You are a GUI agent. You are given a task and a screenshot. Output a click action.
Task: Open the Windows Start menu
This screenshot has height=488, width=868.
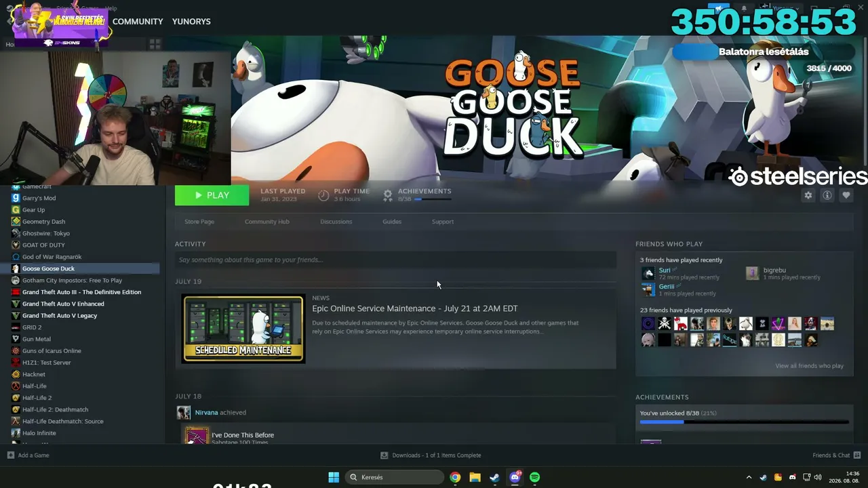334,477
